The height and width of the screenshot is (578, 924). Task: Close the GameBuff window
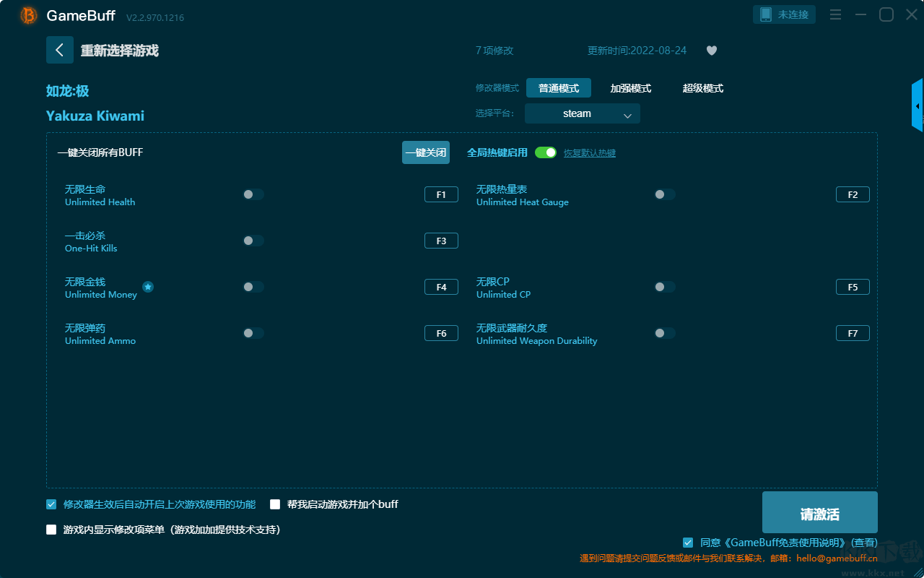pos(912,14)
